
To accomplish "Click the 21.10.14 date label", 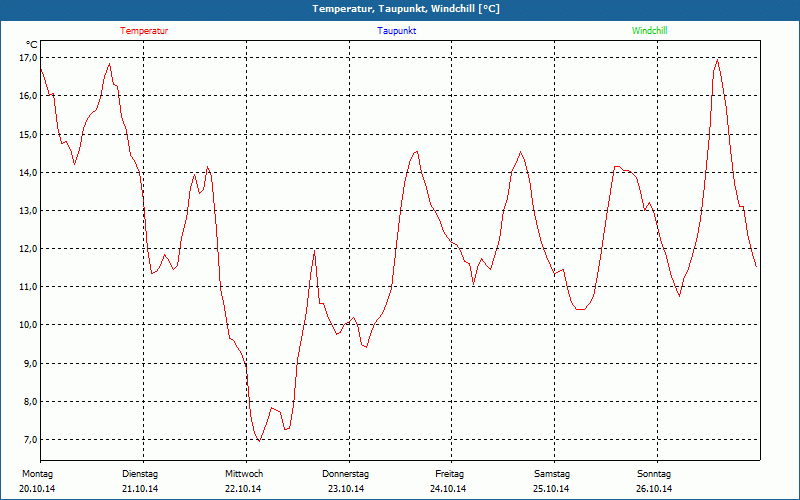I will [x=140, y=489].
